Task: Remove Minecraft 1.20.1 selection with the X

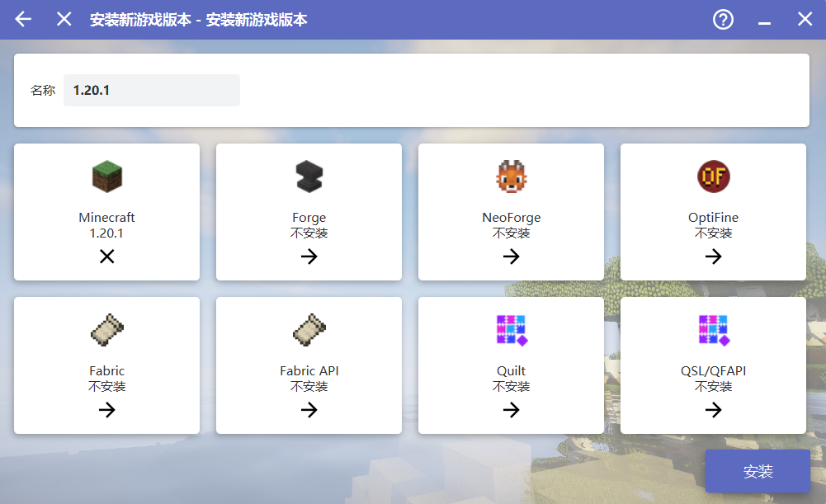Action: pyautogui.click(x=107, y=257)
